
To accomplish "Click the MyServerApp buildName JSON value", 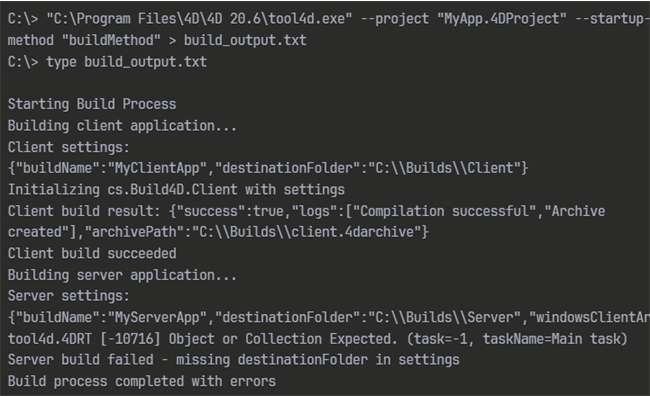I will coord(157,317).
